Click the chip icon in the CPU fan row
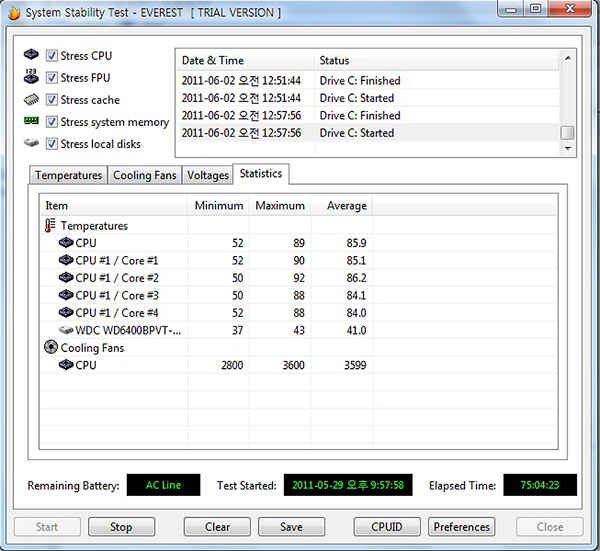Screen dimensions: 600x551 click(66, 365)
